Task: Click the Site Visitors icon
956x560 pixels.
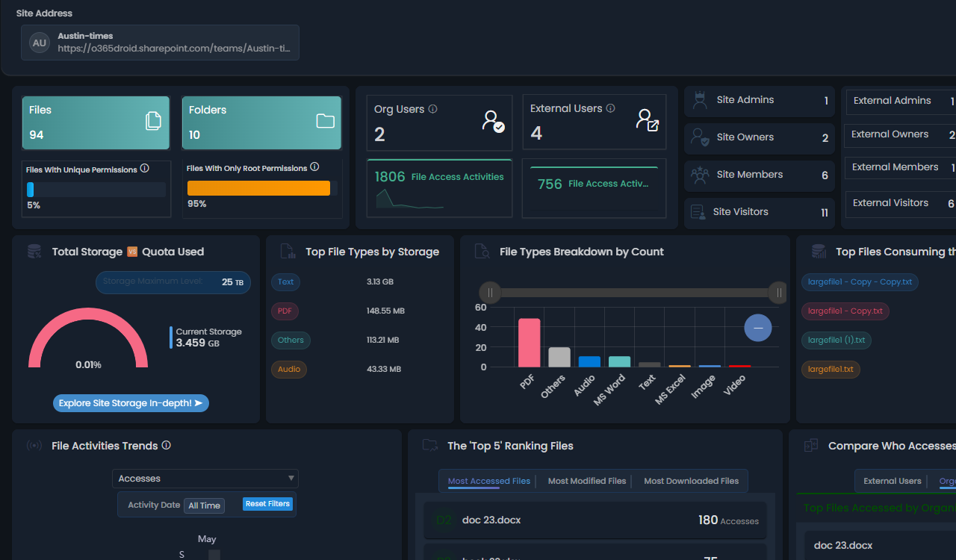Action: pos(698,212)
